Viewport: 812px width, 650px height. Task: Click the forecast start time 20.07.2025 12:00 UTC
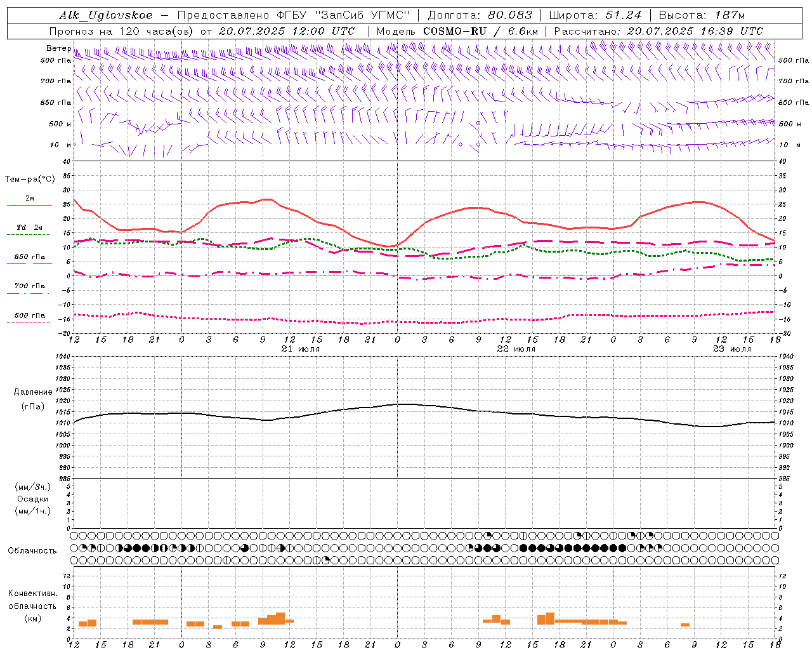[287, 31]
